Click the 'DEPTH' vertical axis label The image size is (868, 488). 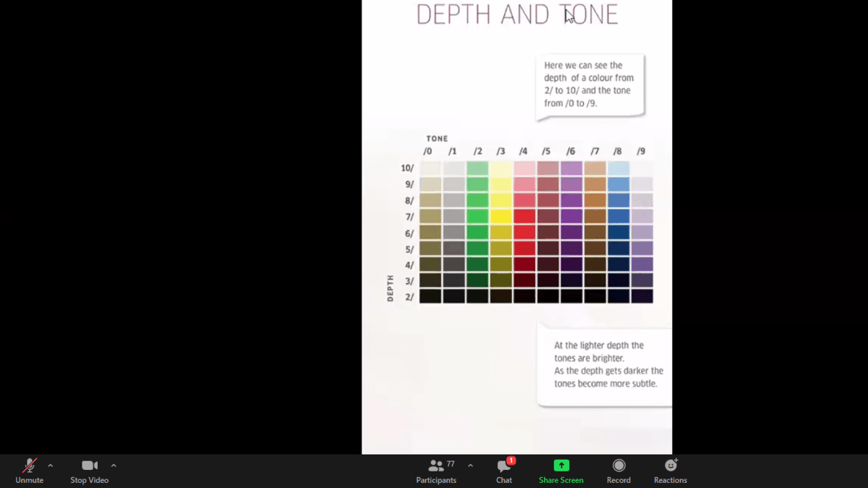(391, 288)
